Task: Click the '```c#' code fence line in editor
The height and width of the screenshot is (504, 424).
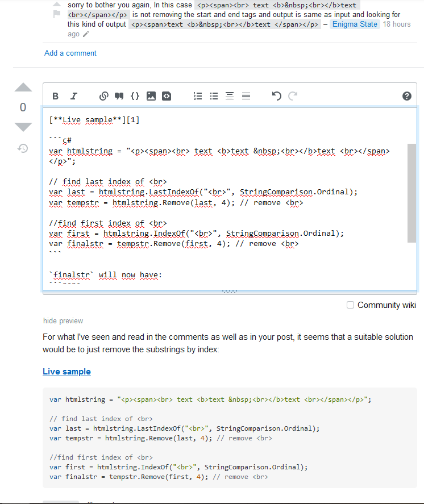Action: (x=60, y=140)
